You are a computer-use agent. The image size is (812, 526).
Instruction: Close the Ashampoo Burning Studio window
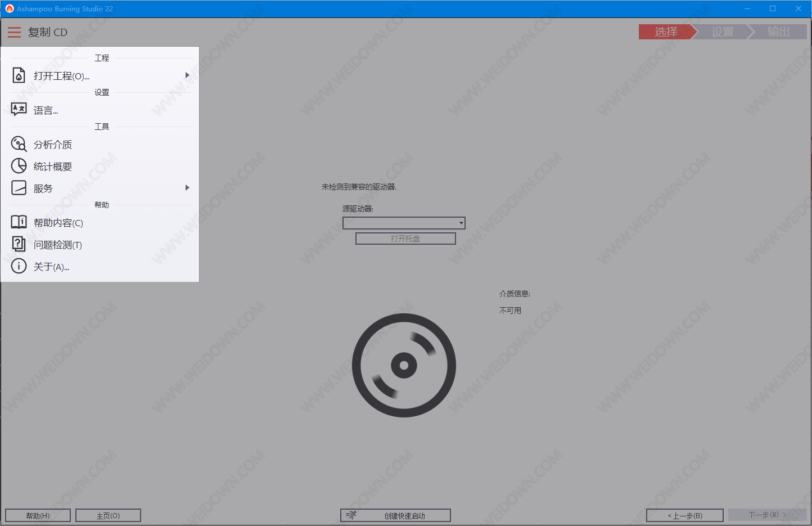799,8
